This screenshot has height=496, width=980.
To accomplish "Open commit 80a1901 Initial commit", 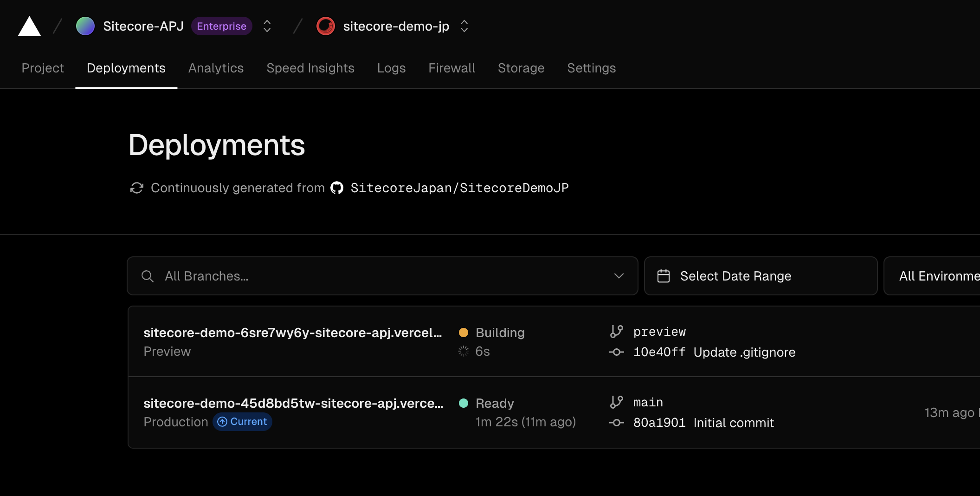I will tap(704, 423).
